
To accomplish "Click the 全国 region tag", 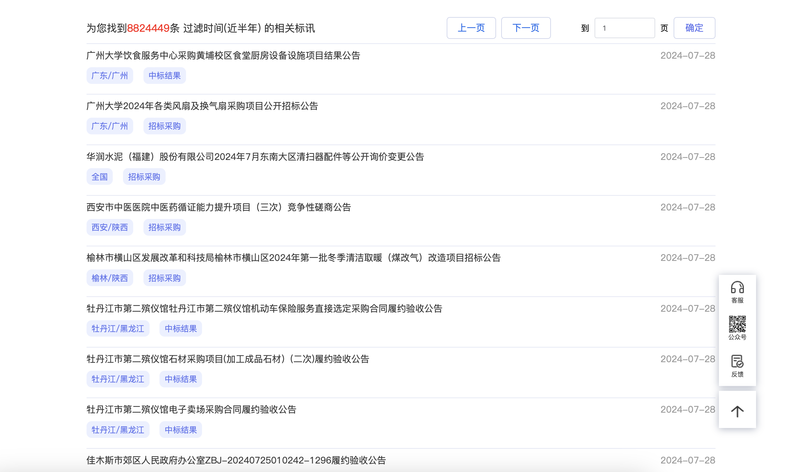I will [99, 177].
